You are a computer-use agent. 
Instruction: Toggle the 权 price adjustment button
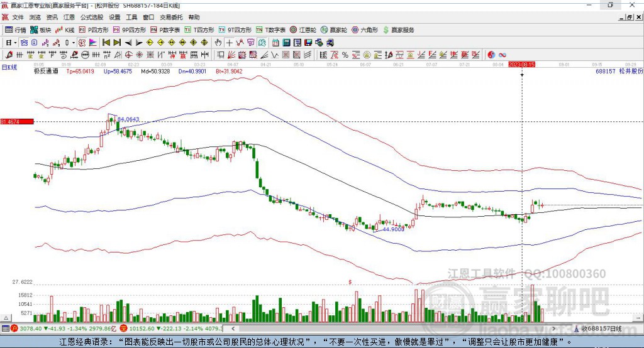click(82, 43)
